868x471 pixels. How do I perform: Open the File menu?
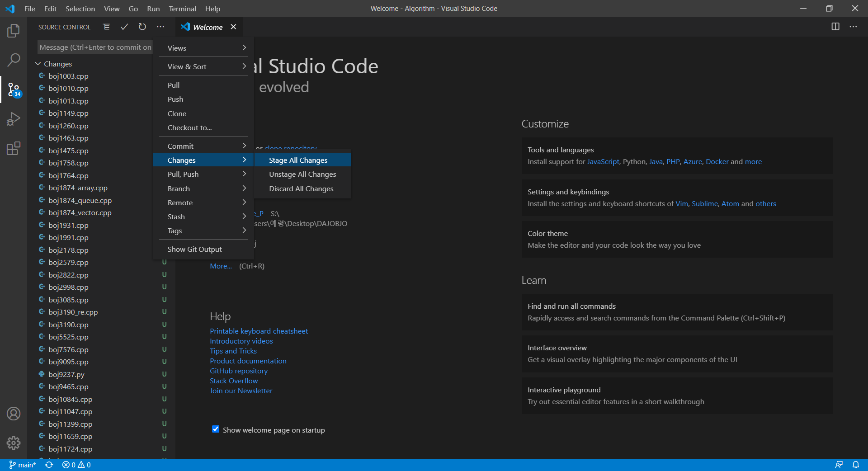pos(30,9)
